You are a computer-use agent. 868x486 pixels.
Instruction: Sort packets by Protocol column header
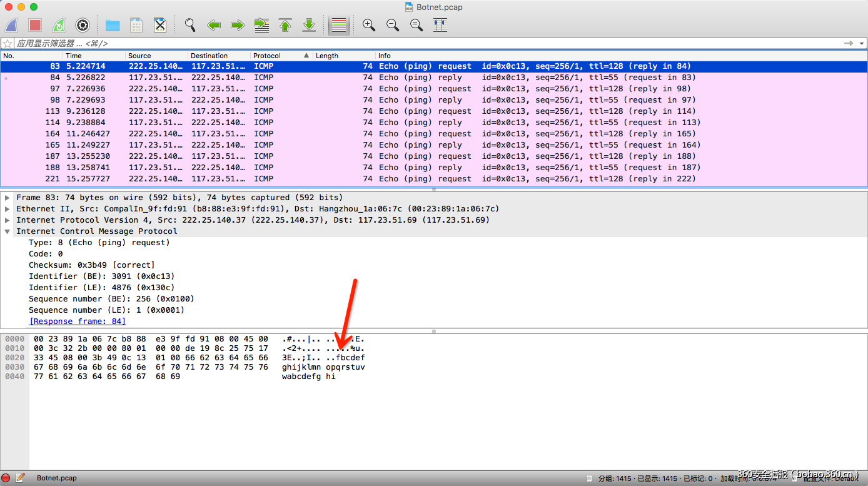click(x=275, y=56)
